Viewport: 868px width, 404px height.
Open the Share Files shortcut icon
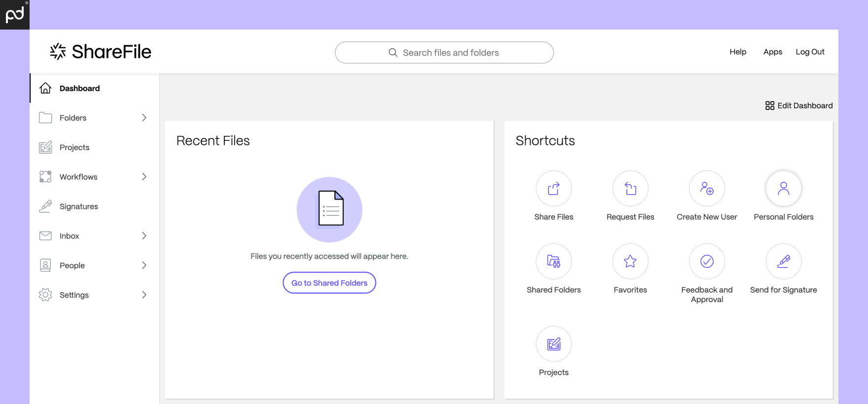pos(554,188)
